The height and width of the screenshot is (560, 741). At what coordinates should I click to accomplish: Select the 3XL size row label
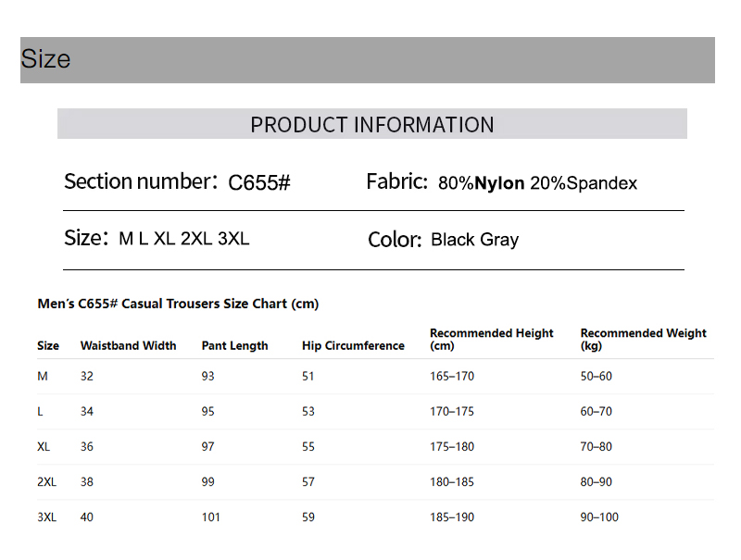click(47, 517)
